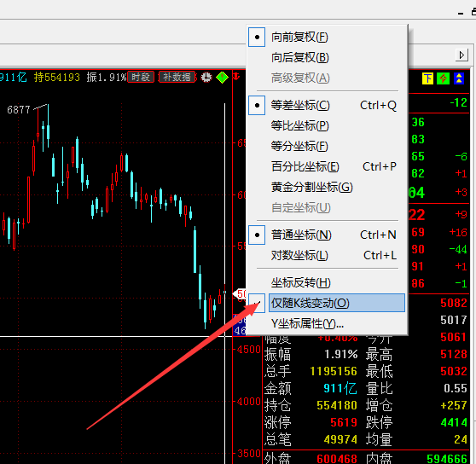Select 黄金分割坐标(G) coordinate mode
This screenshot has height=464, width=476.
327,188
